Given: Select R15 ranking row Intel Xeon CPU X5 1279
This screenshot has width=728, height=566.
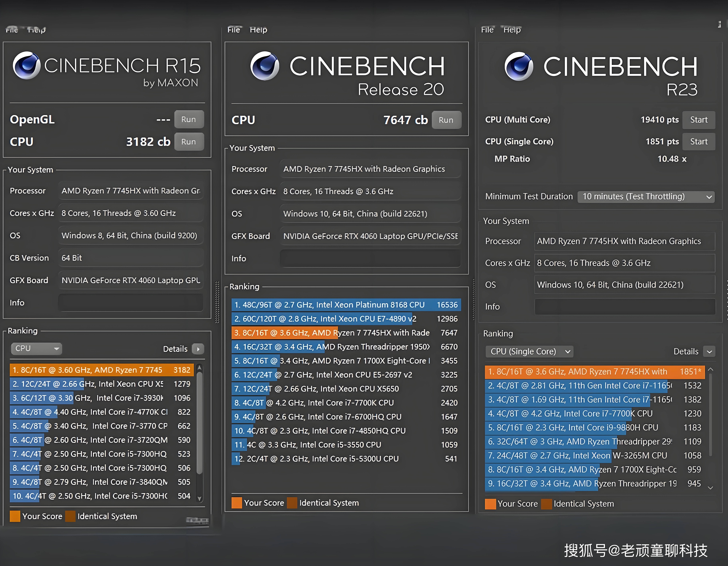Looking at the screenshot, I should (102, 384).
